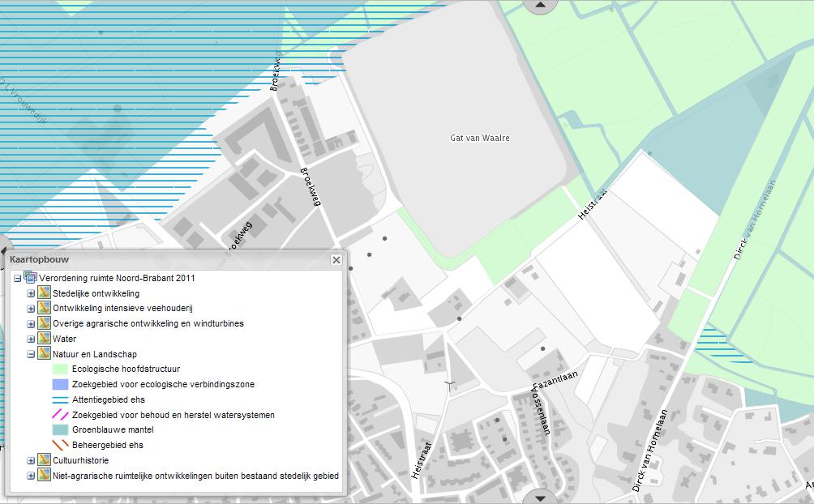Image resolution: width=814 pixels, height=504 pixels.
Task: Click the wind turbine symbol on map
Action: pos(449,385)
